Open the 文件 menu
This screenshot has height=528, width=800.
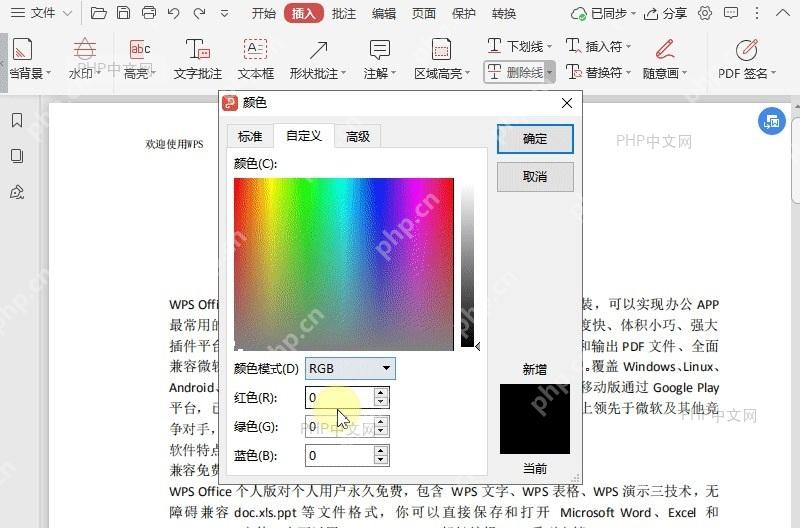pyautogui.click(x=41, y=13)
